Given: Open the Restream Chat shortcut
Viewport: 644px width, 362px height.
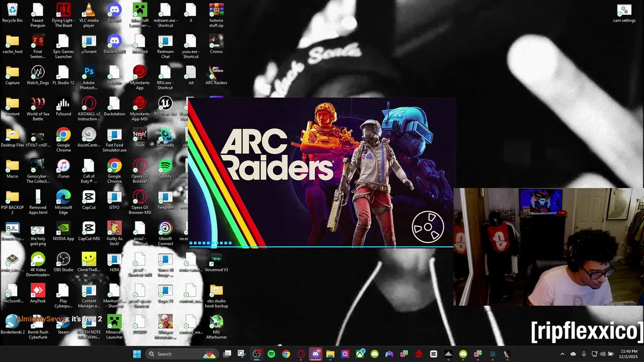Looking at the screenshot, I should tap(165, 46).
